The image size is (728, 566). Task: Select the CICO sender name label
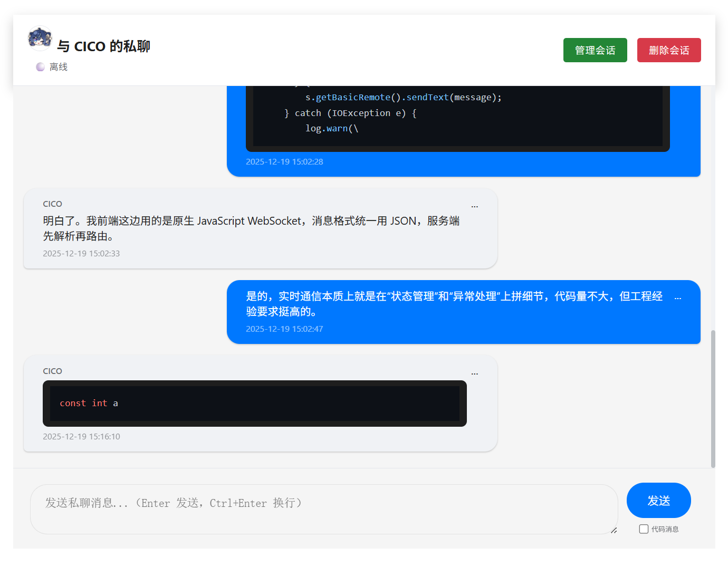tap(53, 204)
